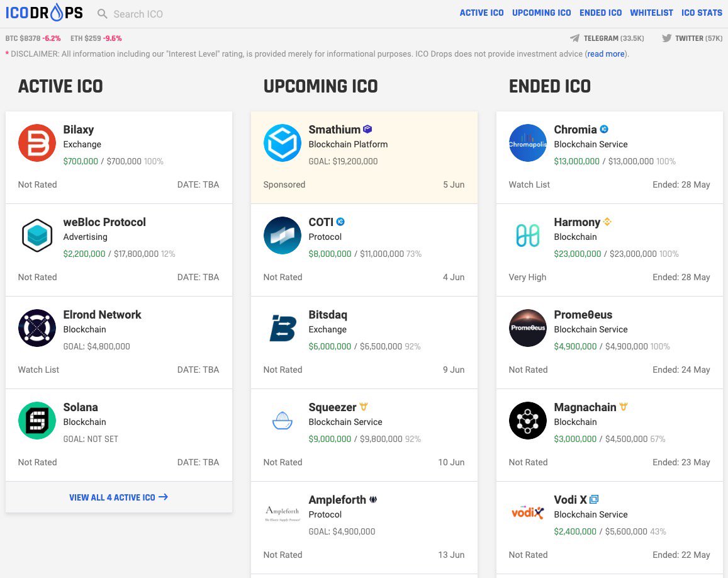728x578 pixels.
Task: Click the ENDED ICO column heading
Action: [550, 86]
